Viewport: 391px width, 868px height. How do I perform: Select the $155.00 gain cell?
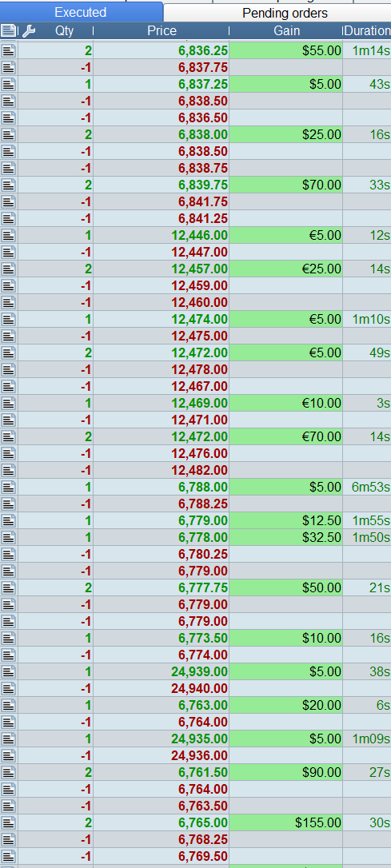[285, 822]
